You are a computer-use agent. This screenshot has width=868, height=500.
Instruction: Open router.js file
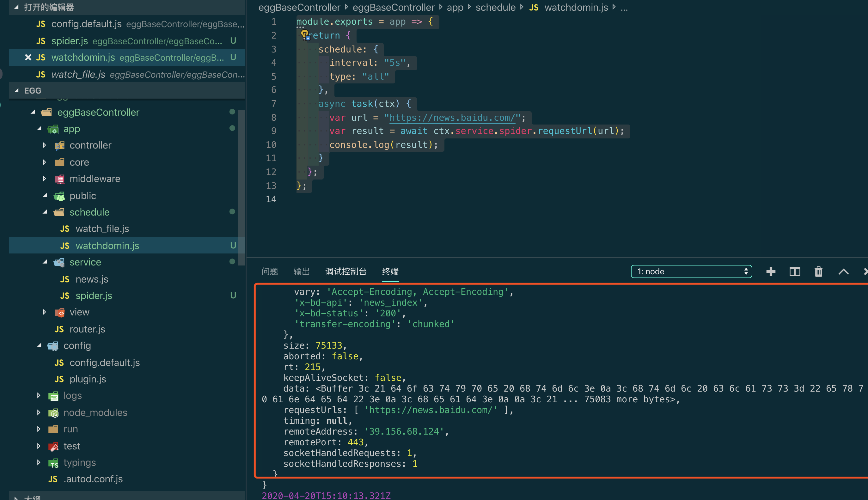pos(87,329)
